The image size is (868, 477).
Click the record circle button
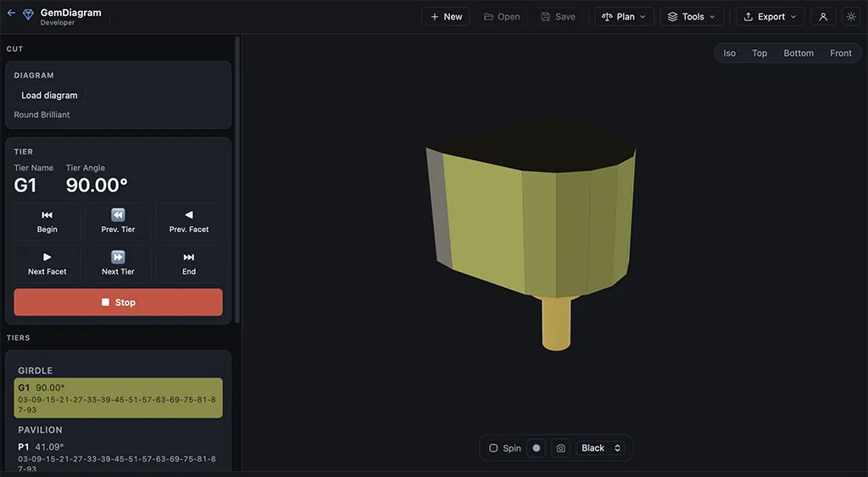[x=537, y=448]
